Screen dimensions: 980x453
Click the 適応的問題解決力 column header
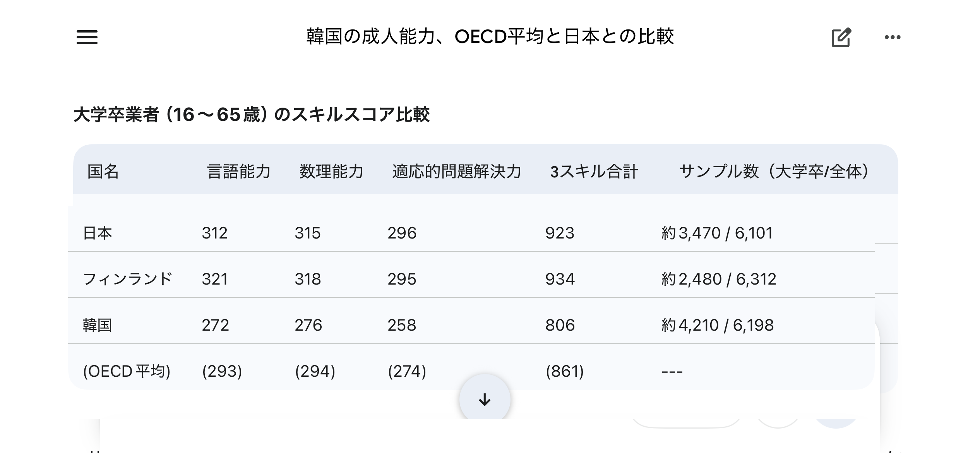click(457, 172)
